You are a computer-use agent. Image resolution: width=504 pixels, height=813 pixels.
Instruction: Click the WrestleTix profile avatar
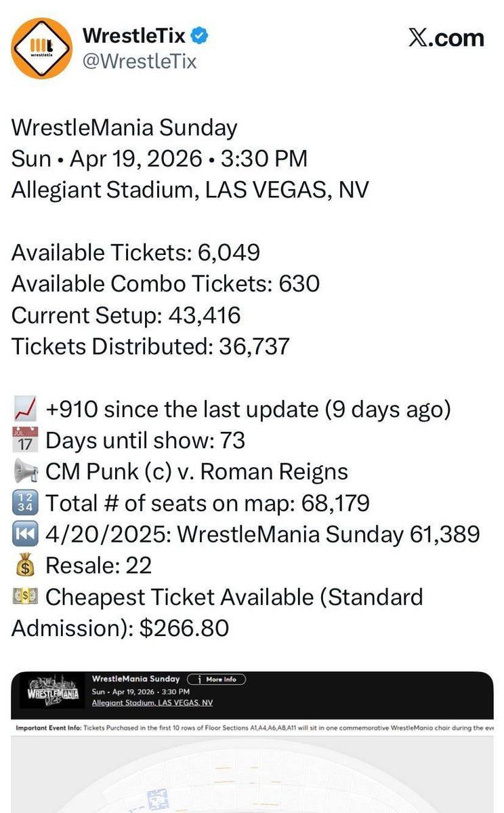tap(41, 48)
